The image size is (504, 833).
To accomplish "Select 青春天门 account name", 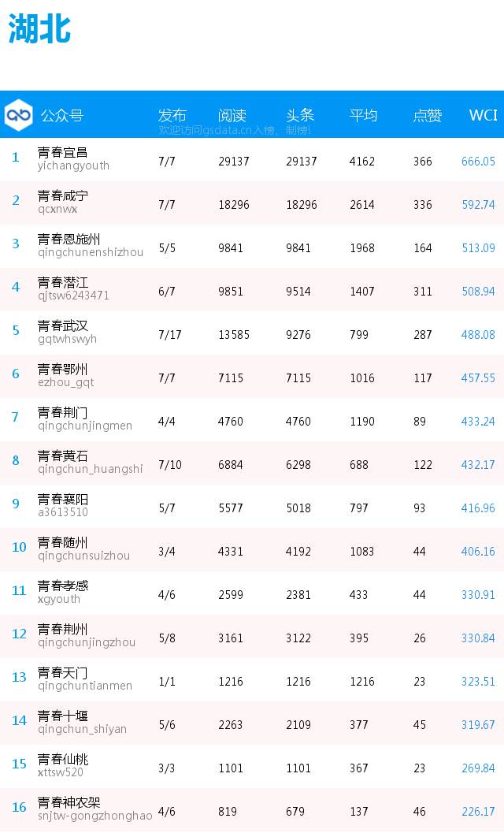I will pos(63,672).
